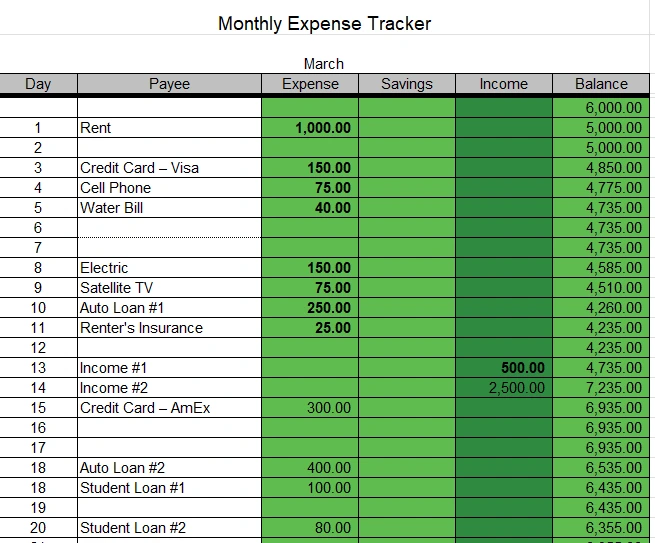
Task: Select the "4,510.00" balance cell
Action: click(x=601, y=288)
